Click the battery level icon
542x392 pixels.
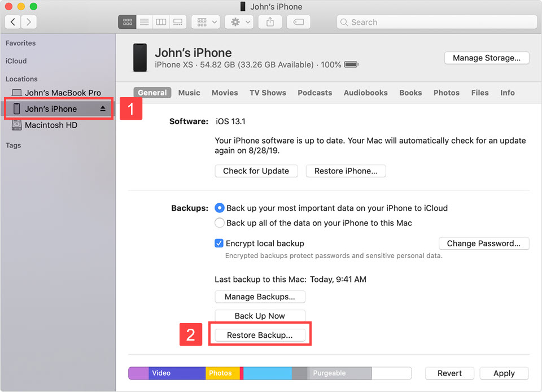351,64
